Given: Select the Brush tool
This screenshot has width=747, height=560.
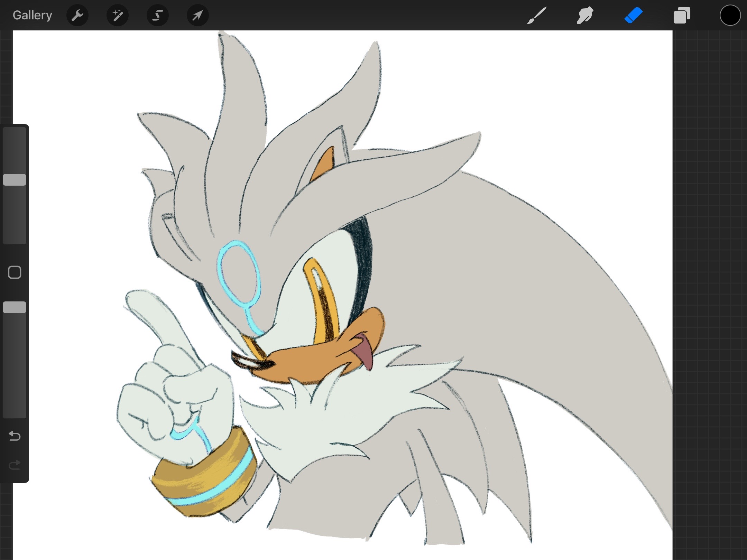Looking at the screenshot, I should point(537,15).
